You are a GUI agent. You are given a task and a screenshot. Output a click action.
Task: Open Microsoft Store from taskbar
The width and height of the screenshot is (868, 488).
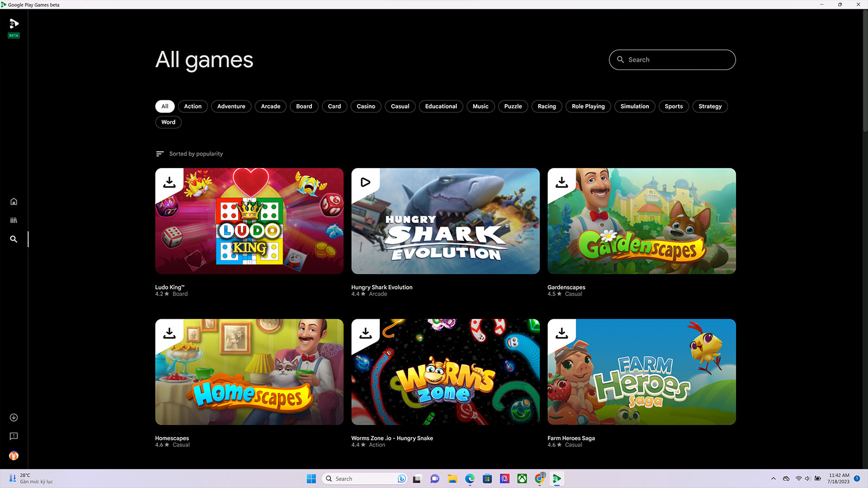[x=487, y=479]
